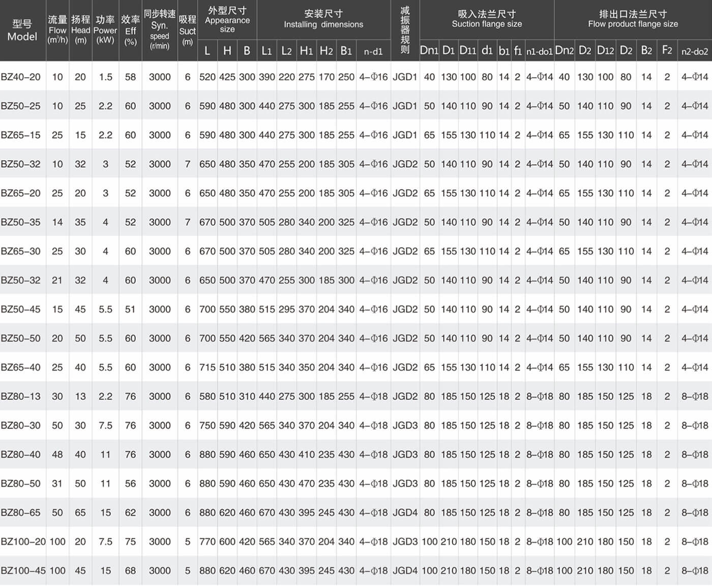
Task: Select JGD1 in the BZ40-20 row
Action: click(405, 77)
